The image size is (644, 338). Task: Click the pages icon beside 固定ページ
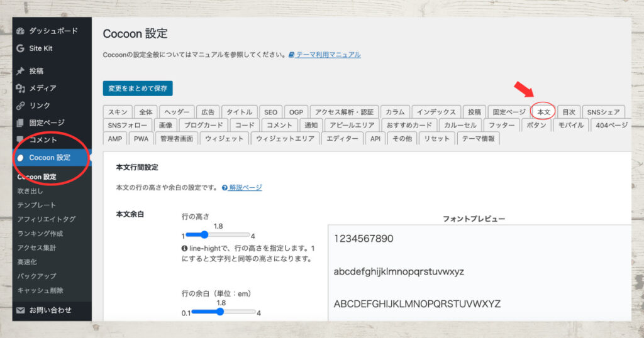tap(20, 123)
